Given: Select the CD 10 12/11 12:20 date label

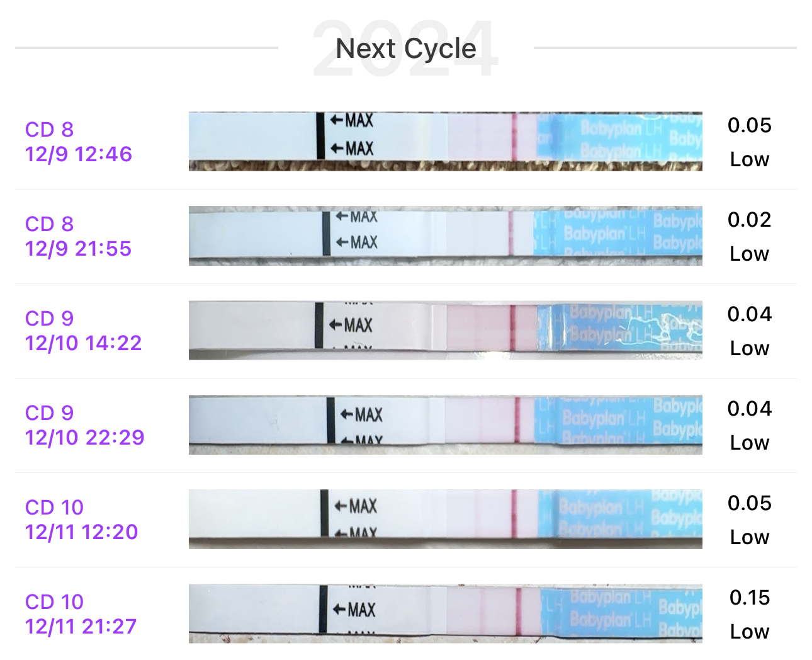Looking at the screenshot, I should coord(81,520).
